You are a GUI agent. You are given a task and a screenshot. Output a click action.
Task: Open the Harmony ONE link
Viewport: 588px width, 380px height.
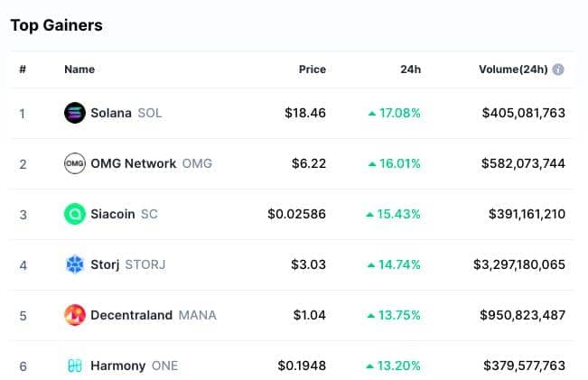135,366
